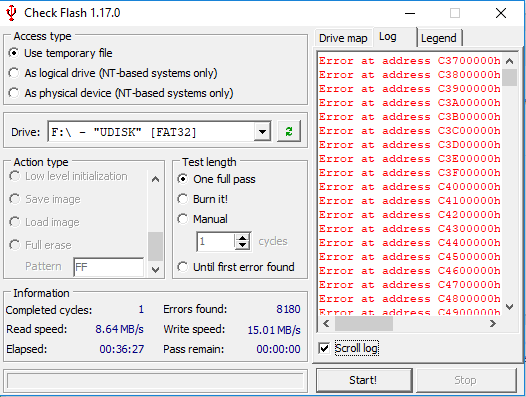Click Write speed value 15.01 MB/s

274,330
